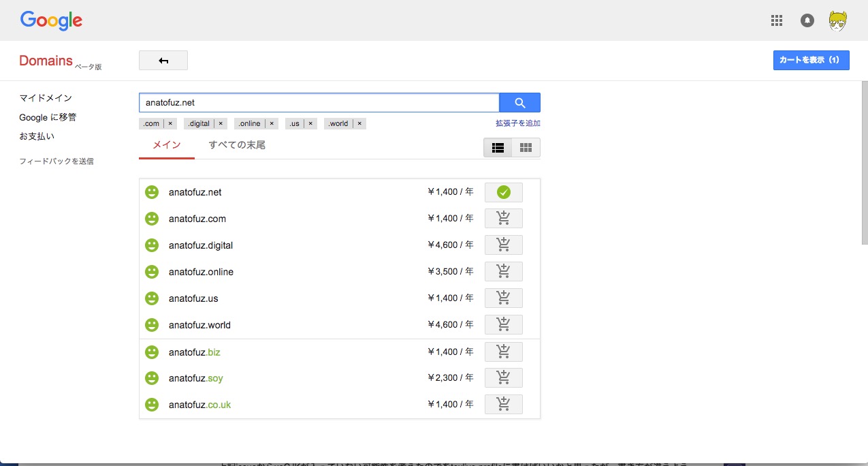Click the magnifier search button
This screenshot has width=868, height=466.
(519, 103)
